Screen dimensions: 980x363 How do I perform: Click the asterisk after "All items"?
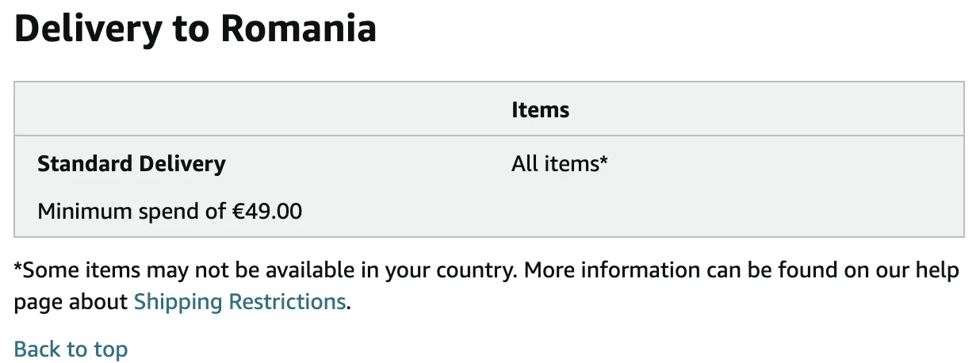click(x=603, y=161)
